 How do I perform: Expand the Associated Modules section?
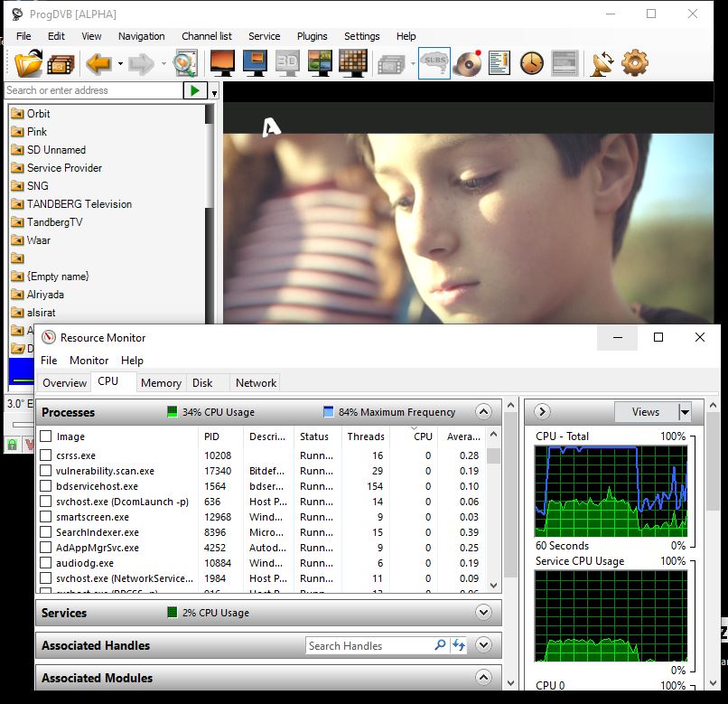(x=483, y=678)
